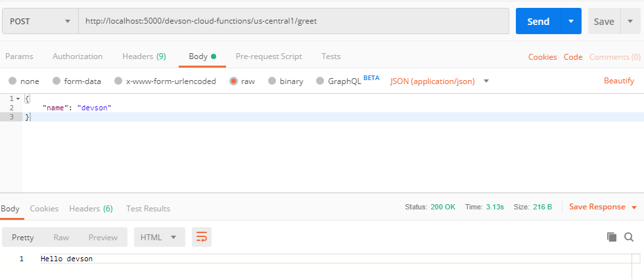
Task: Open the Tests tab
Action: pyautogui.click(x=331, y=56)
